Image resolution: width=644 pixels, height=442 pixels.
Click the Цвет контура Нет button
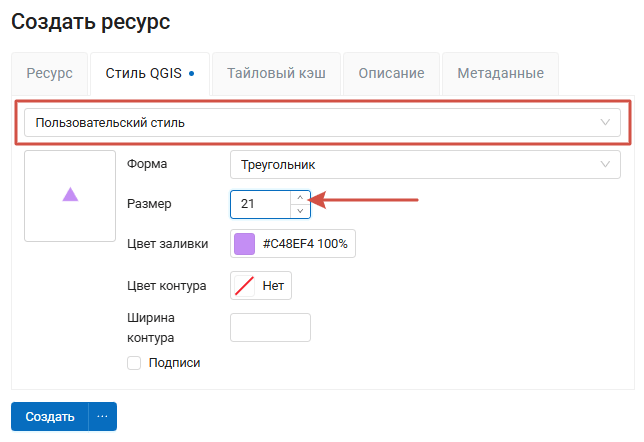(x=261, y=286)
